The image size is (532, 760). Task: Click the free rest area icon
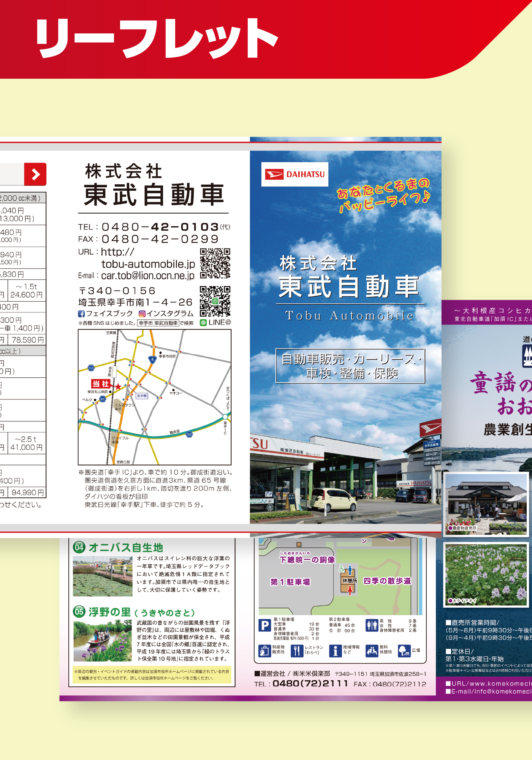[x=372, y=651]
